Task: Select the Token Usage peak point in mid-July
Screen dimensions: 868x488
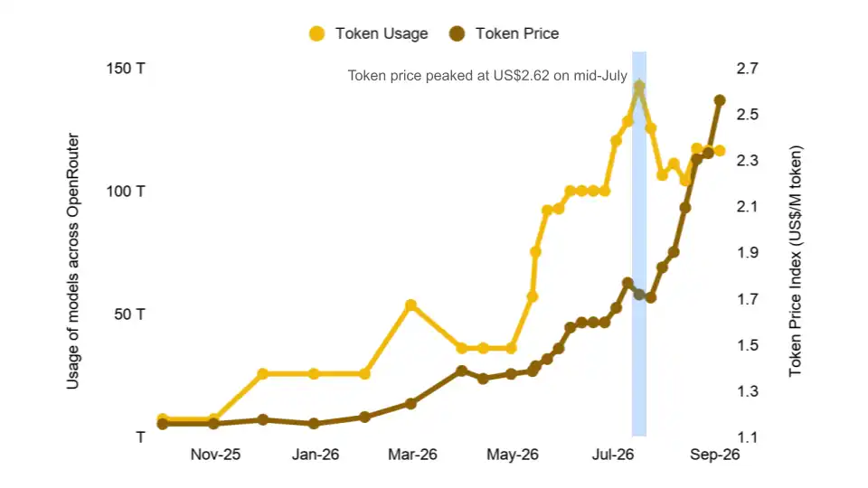Action: tap(639, 88)
